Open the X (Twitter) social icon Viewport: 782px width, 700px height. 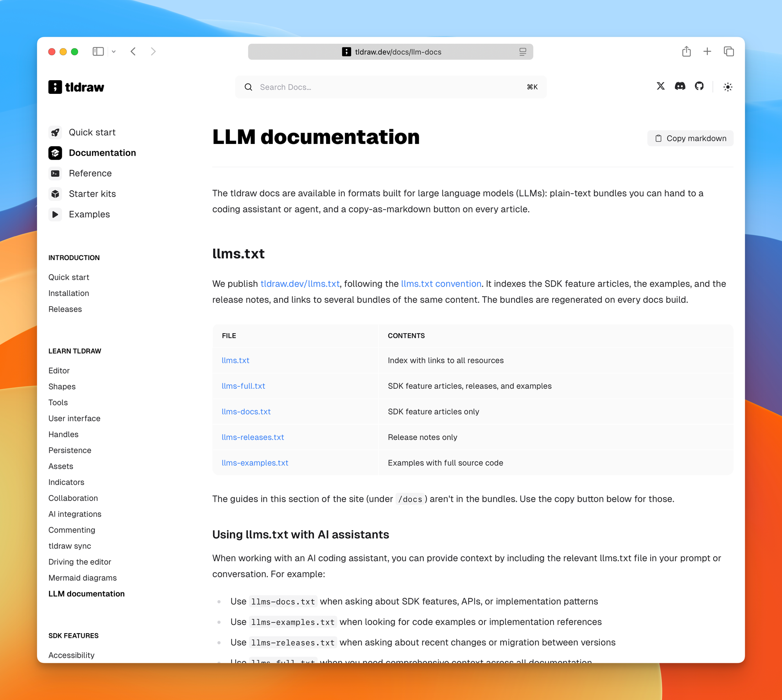click(661, 86)
